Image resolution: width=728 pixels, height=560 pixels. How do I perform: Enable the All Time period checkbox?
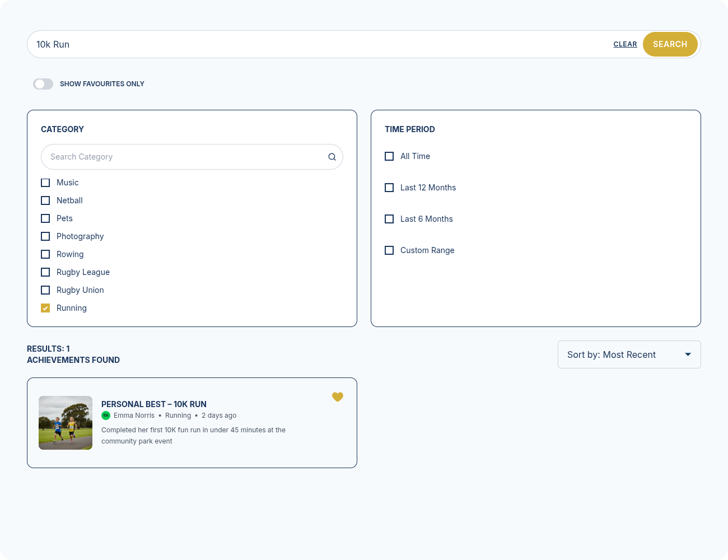pyautogui.click(x=389, y=156)
